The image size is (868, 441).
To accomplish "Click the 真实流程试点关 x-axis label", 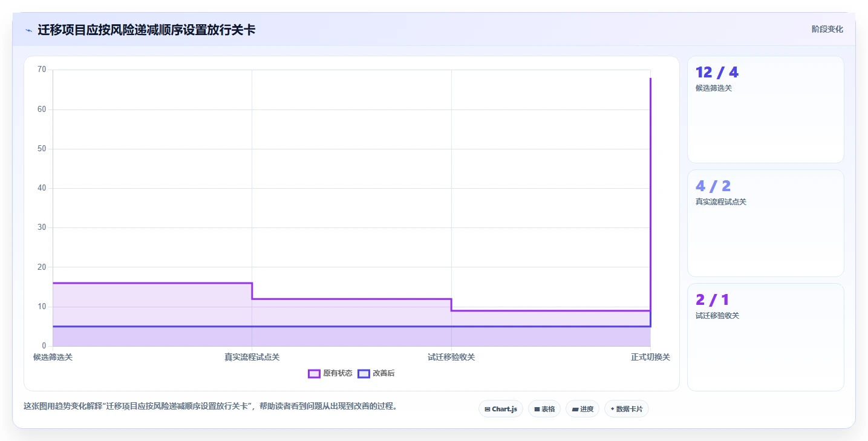I will [252, 357].
